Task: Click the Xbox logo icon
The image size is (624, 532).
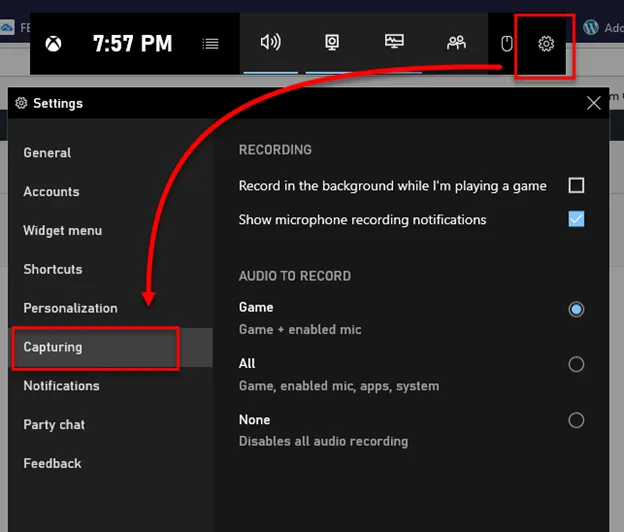Action: [x=53, y=43]
